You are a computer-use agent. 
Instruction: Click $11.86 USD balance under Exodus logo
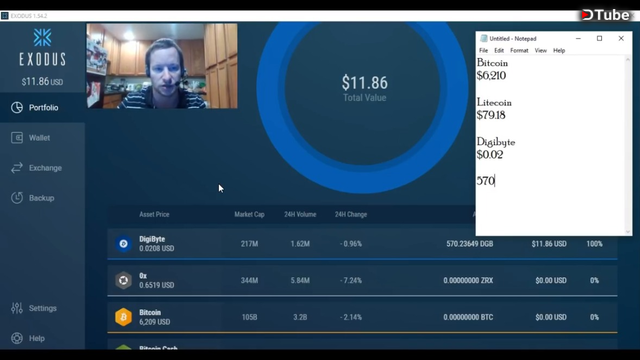coord(42,82)
